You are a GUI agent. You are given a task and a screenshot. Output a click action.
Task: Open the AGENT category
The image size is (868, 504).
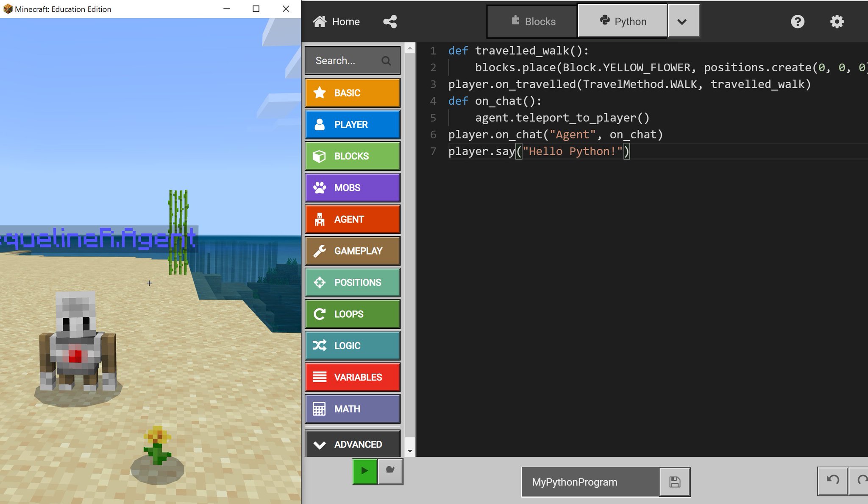point(352,219)
